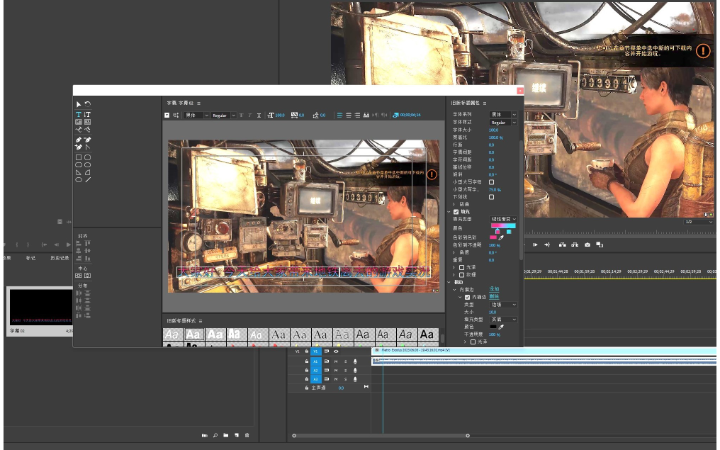
Task: Select the Vertical Area Type tool
Action: tap(88, 122)
